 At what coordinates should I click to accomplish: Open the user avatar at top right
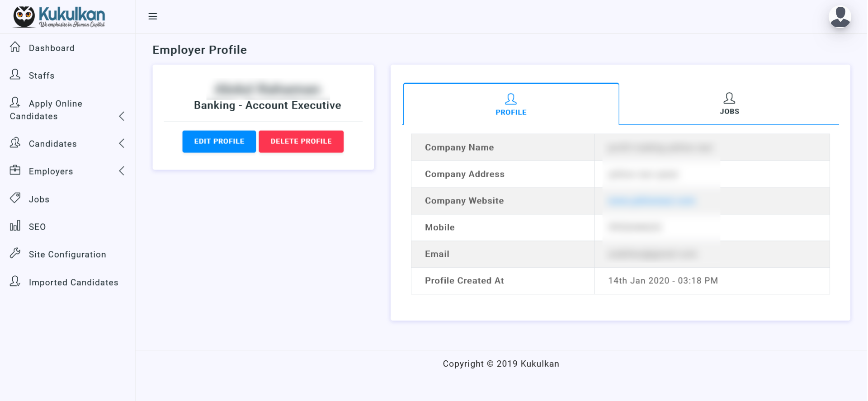pos(840,17)
